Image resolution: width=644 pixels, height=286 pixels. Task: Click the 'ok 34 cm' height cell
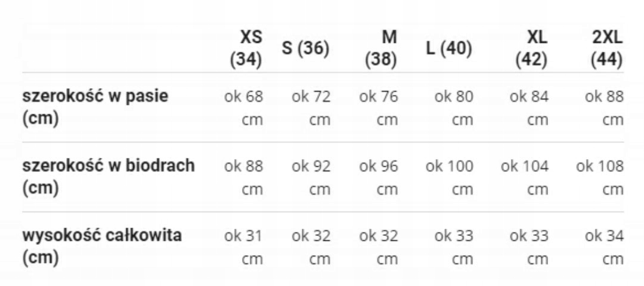pyautogui.click(x=604, y=247)
